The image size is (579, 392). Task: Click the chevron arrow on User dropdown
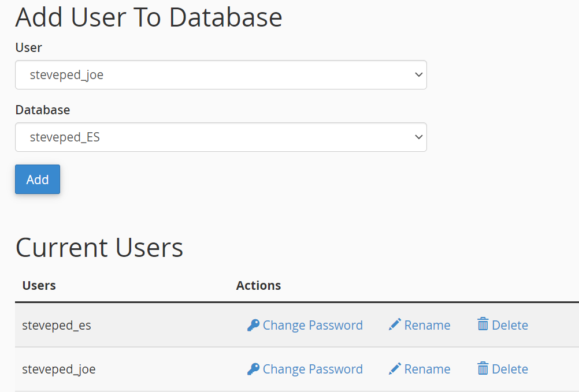click(x=419, y=75)
